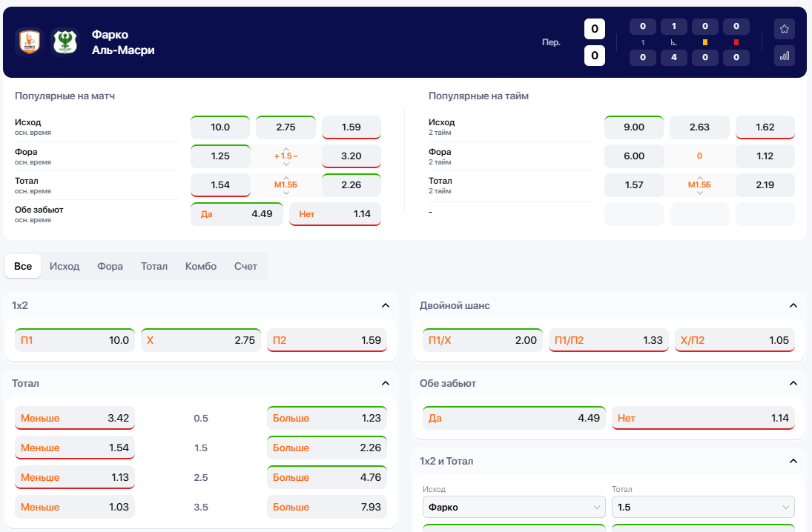
Task: Switch to the Комбо tab
Action: [201, 266]
